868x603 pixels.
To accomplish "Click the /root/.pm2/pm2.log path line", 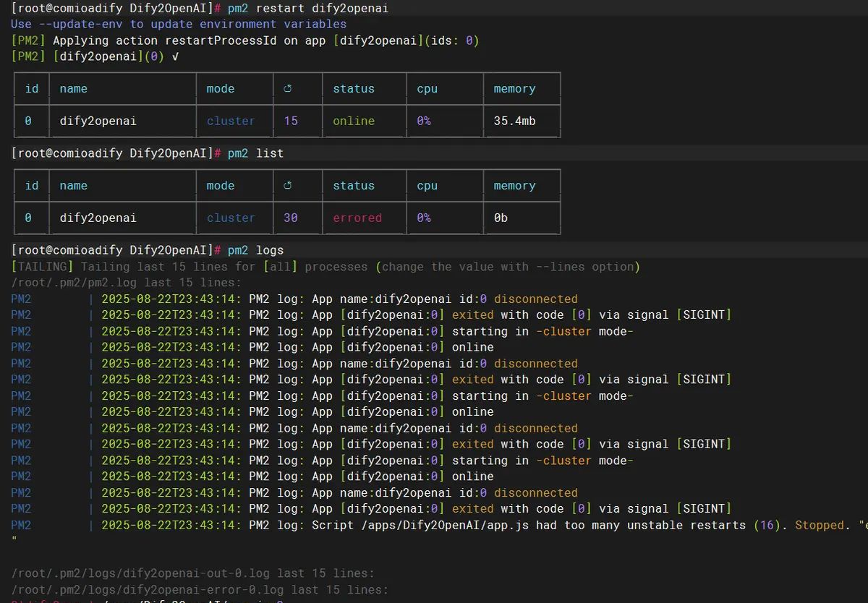I will click(x=126, y=283).
